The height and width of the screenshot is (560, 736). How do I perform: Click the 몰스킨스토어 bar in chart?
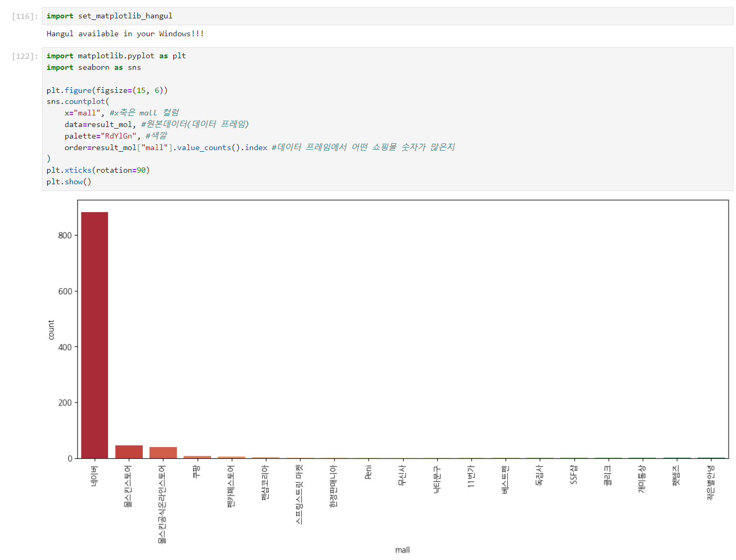point(129,452)
